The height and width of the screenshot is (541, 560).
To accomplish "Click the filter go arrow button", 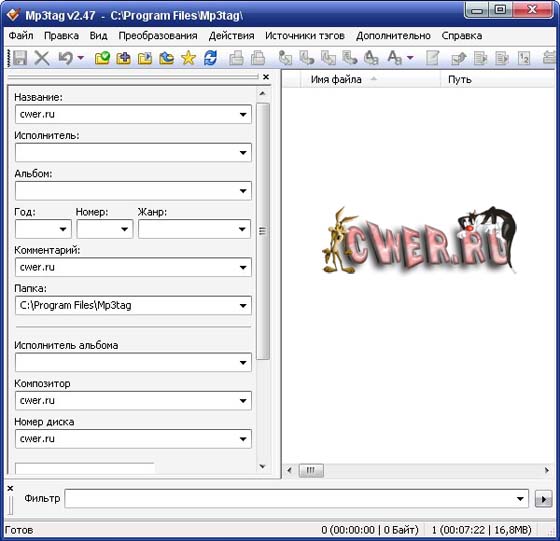I will [x=543, y=499].
